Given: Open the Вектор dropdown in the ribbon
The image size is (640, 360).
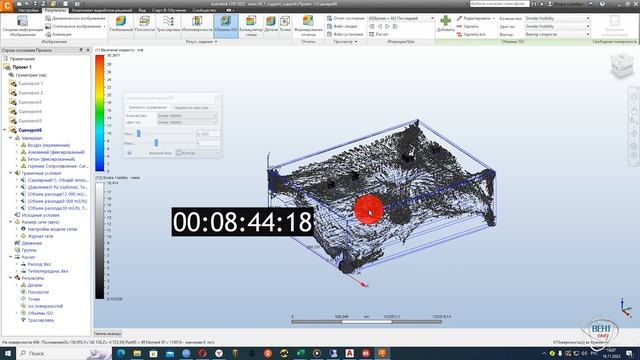Looking at the screenshot, I should [x=557, y=34].
